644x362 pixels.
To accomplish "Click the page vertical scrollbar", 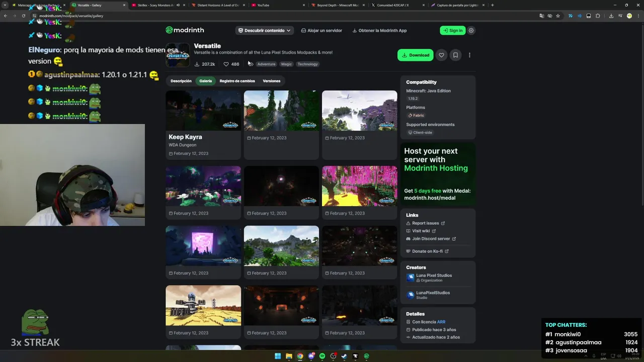I will coord(642,116).
